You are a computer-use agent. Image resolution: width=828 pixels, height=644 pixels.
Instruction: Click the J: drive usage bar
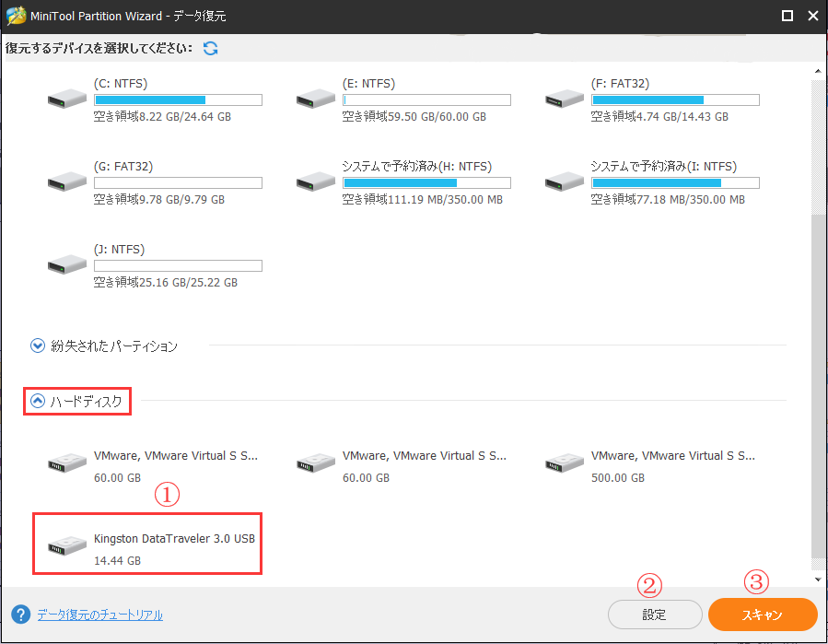[x=178, y=265]
